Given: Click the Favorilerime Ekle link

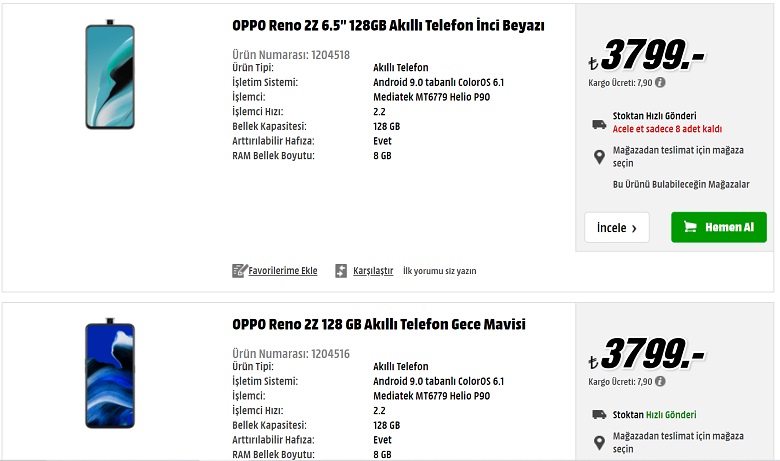Looking at the screenshot, I should pos(283,271).
